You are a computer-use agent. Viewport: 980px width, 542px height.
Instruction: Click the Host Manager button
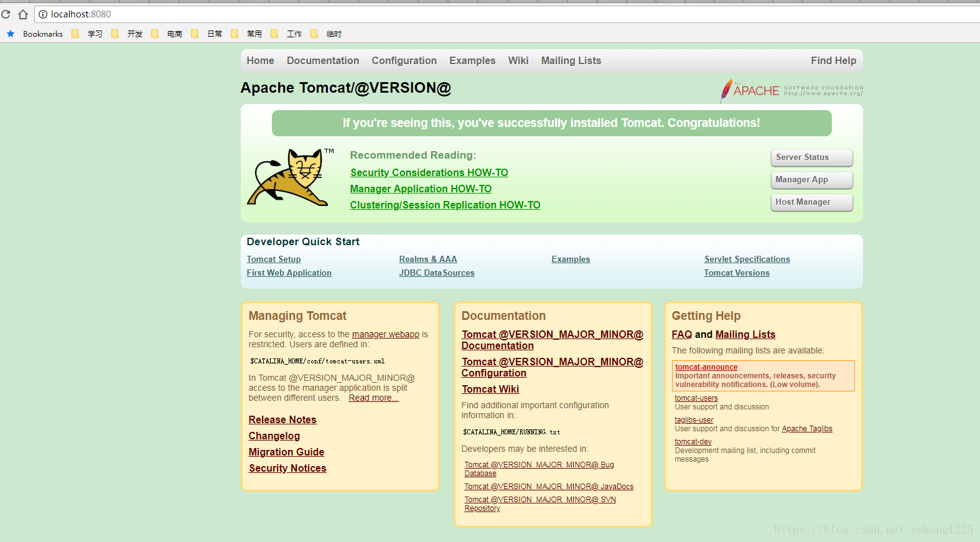(811, 202)
